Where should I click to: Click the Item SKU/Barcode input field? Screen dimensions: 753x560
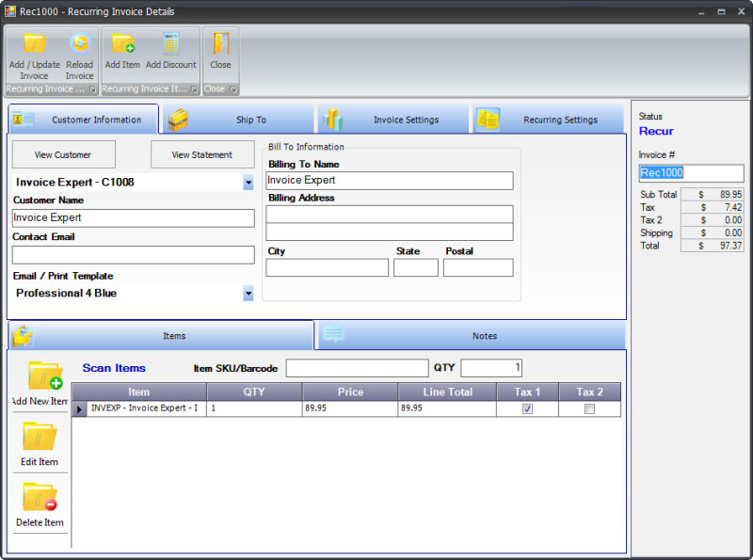[358, 368]
